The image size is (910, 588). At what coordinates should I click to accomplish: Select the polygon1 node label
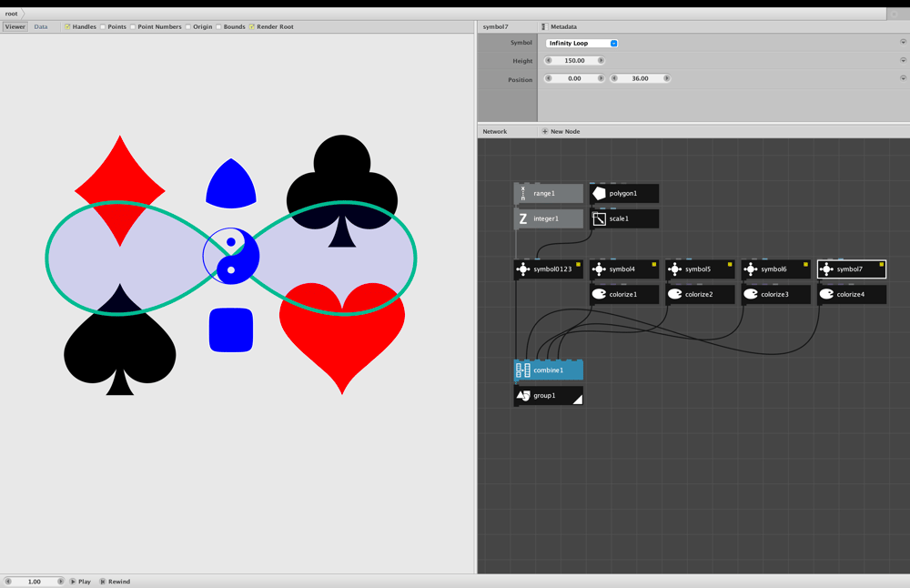pyautogui.click(x=622, y=194)
